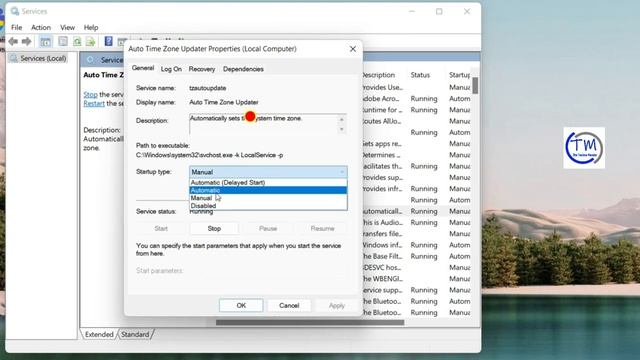640x360 pixels.
Task: Click the OK button
Action: click(x=241, y=305)
